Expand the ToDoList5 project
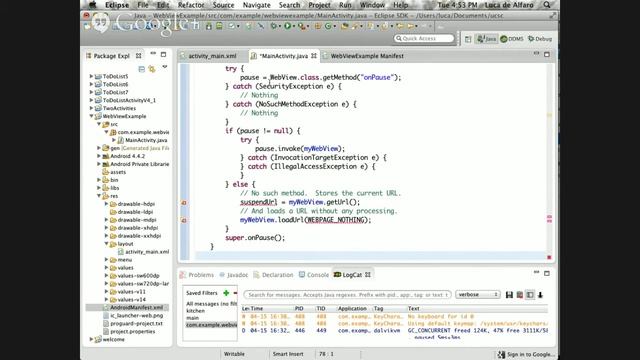Image resolution: width=640 pixels, height=360 pixels. (91, 76)
